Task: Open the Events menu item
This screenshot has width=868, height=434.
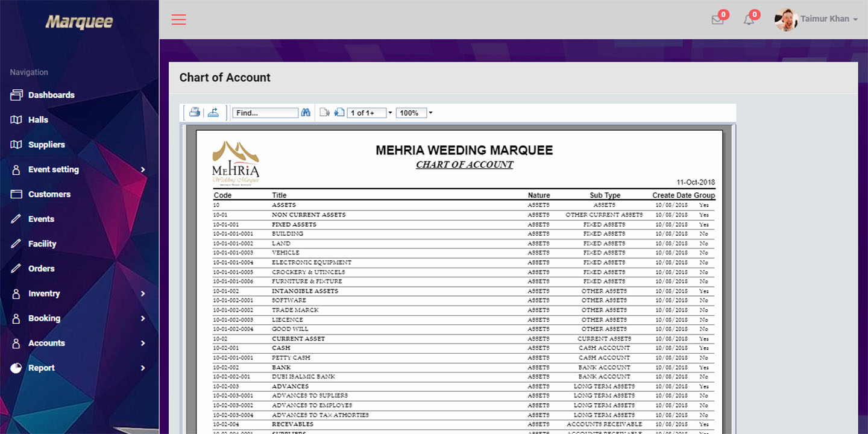Action: coord(41,219)
